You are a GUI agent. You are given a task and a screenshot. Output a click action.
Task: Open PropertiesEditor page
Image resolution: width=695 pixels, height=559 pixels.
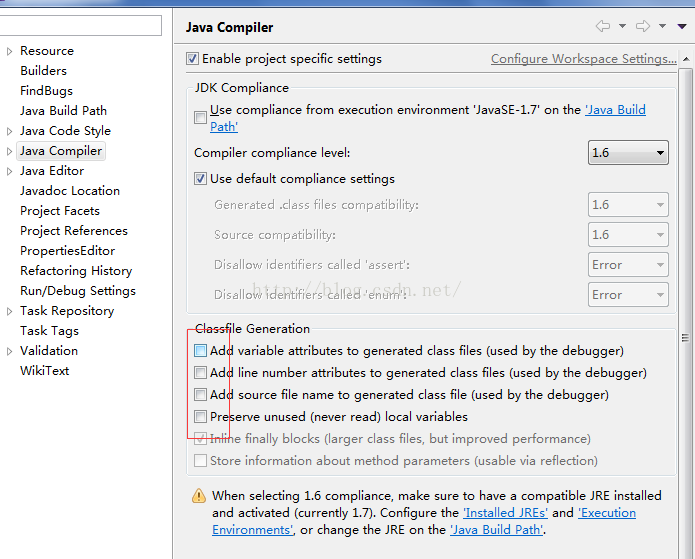tap(67, 251)
